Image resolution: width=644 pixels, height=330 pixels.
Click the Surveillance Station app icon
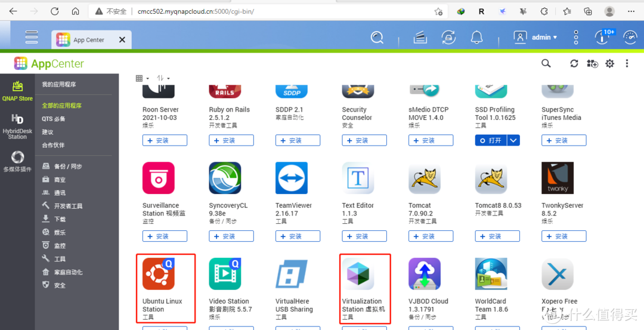(x=159, y=178)
